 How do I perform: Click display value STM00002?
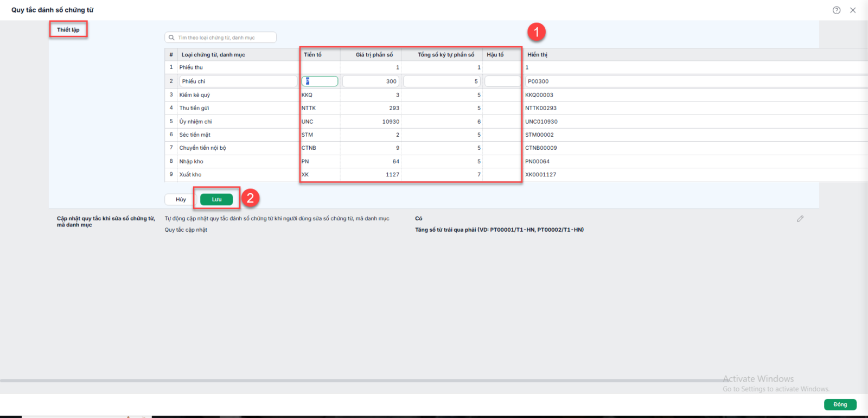[539, 135]
